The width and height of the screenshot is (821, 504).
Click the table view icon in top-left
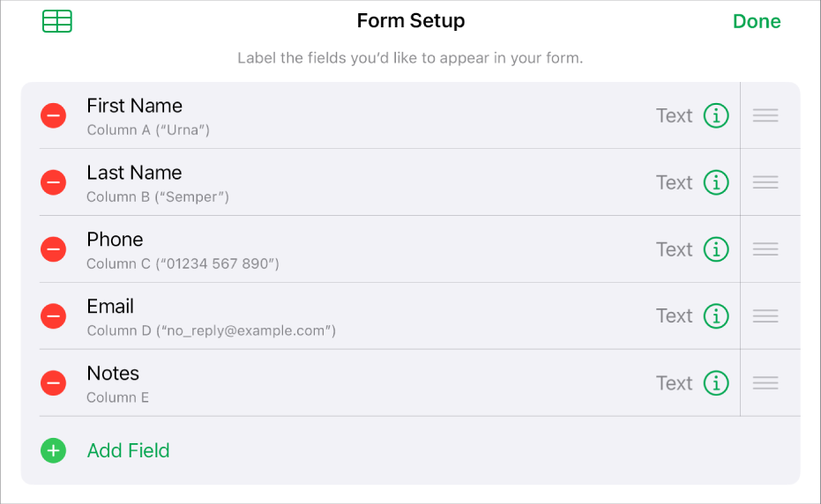click(x=57, y=22)
